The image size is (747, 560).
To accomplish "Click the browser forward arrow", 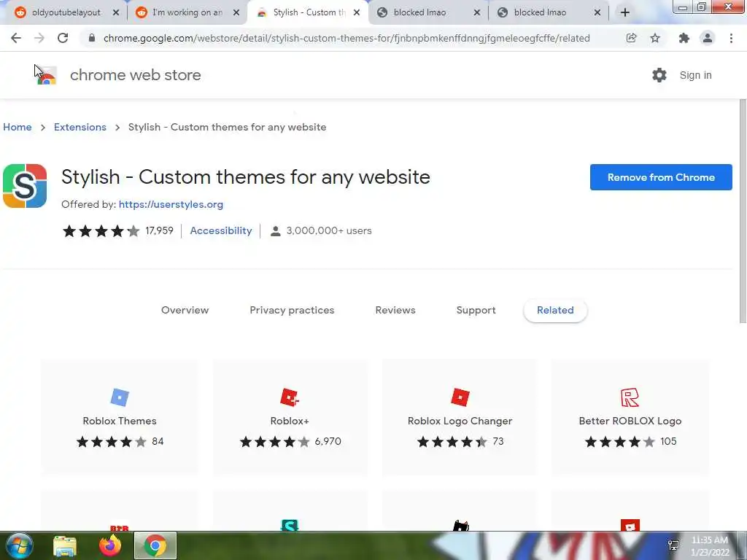I will (x=39, y=38).
